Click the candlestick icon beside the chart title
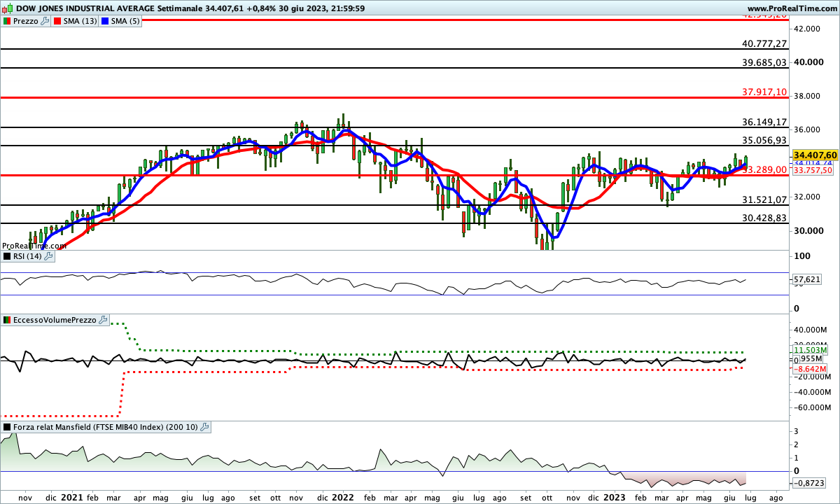Screen dimensions: 840x504 tap(6, 7)
